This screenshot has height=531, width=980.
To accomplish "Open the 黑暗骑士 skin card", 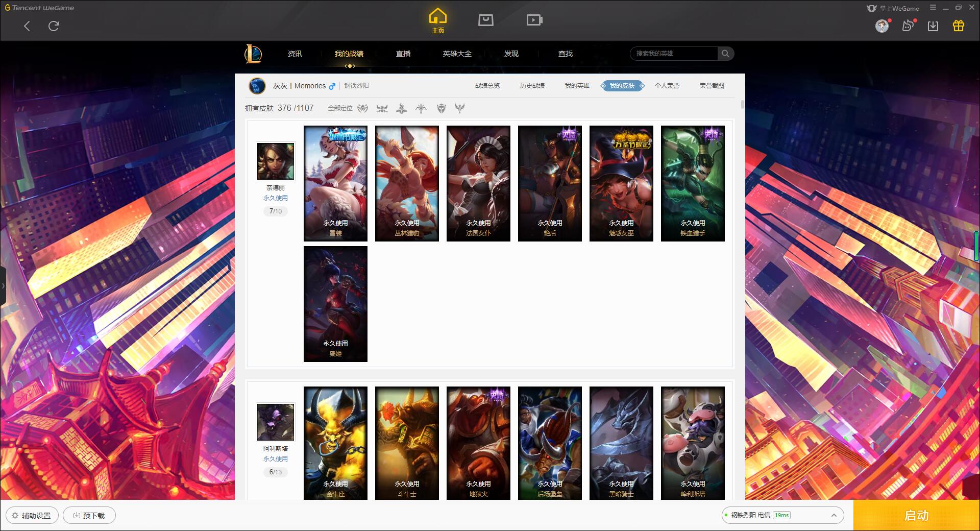I will click(621, 443).
